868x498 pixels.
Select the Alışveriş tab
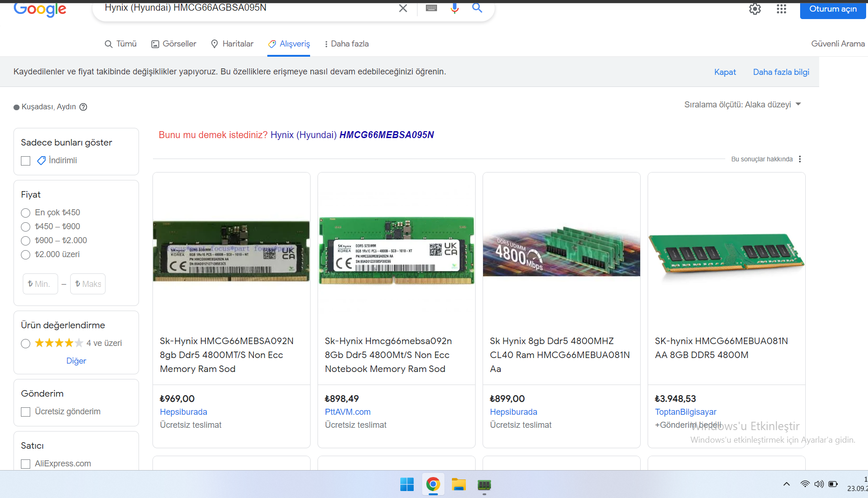[289, 44]
